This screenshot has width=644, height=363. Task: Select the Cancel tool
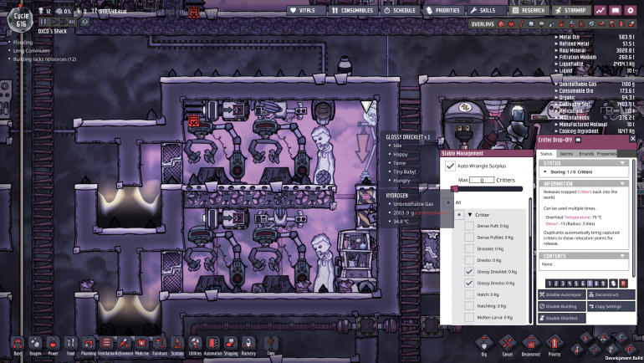point(507,344)
